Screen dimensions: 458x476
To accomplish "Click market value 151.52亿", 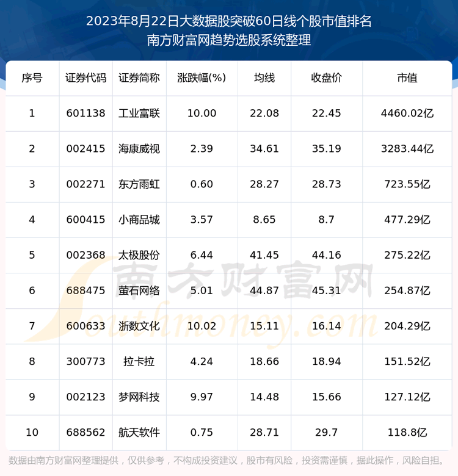I will click(407, 361).
